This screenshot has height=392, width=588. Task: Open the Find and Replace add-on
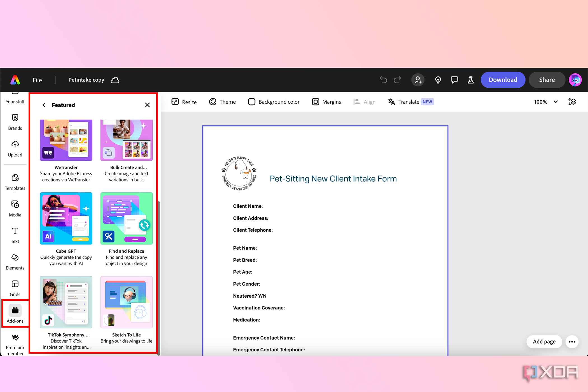[x=127, y=229]
